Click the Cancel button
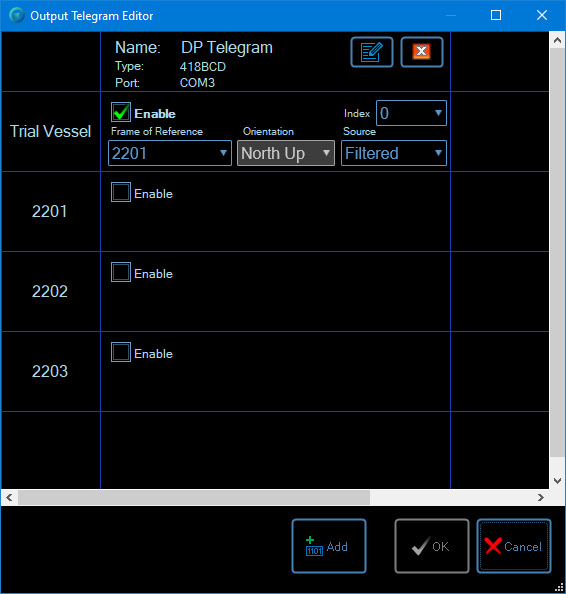Image resolution: width=566 pixels, height=594 pixels. pyautogui.click(x=514, y=546)
